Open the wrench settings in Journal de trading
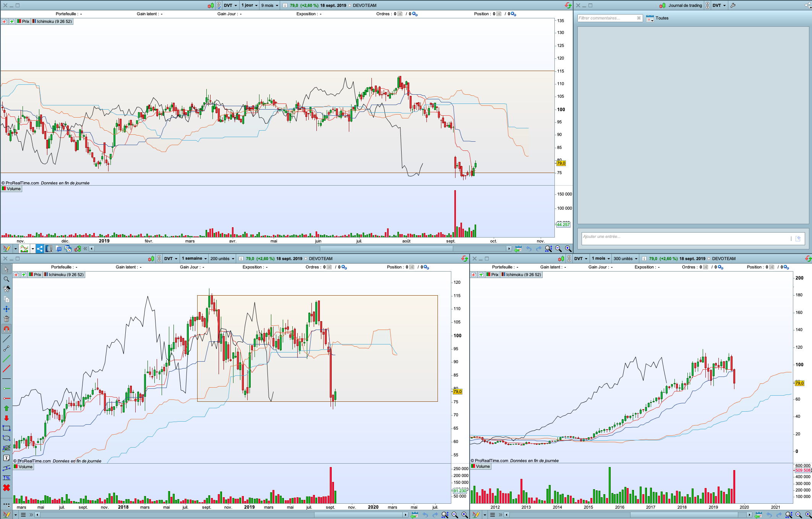 point(733,5)
